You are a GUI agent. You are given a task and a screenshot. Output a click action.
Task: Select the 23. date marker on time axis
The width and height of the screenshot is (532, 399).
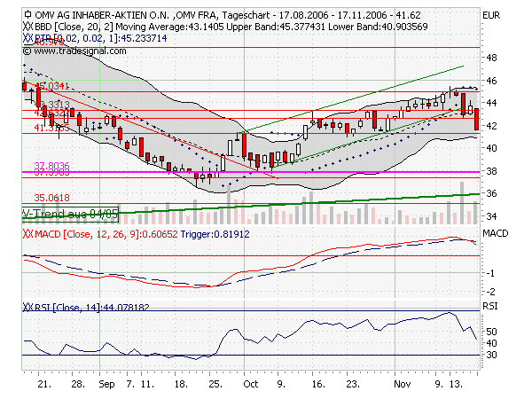(x=353, y=384)
